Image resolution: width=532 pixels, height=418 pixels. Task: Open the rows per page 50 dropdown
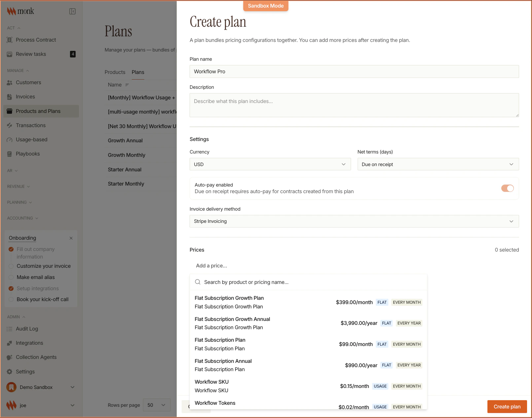click(157, 405)
